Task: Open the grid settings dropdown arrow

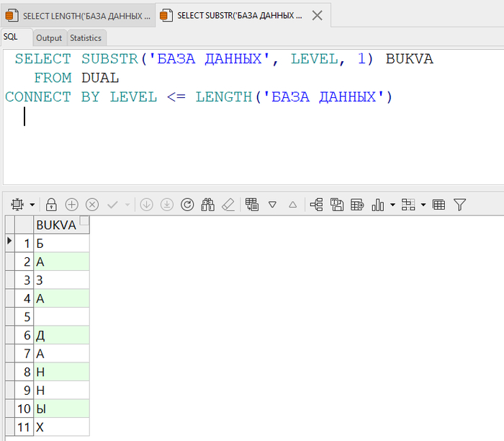Action: [x=32, y=205]
